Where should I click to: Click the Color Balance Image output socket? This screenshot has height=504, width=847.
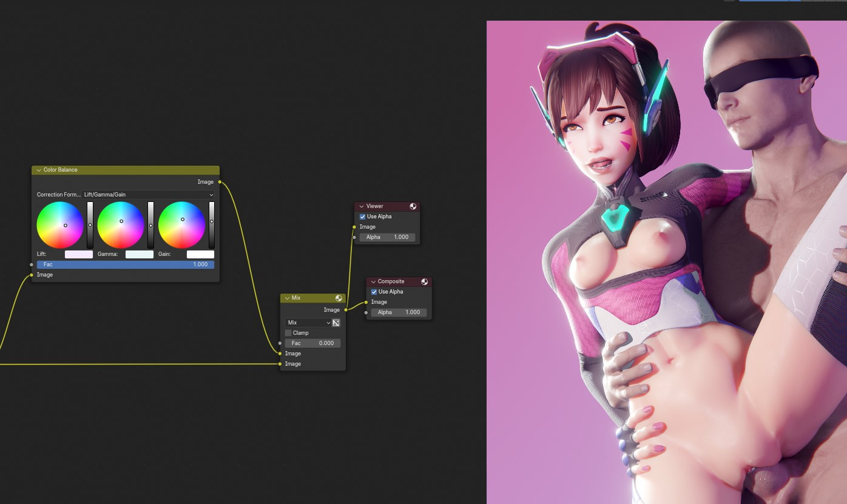[x=220, y=182]
